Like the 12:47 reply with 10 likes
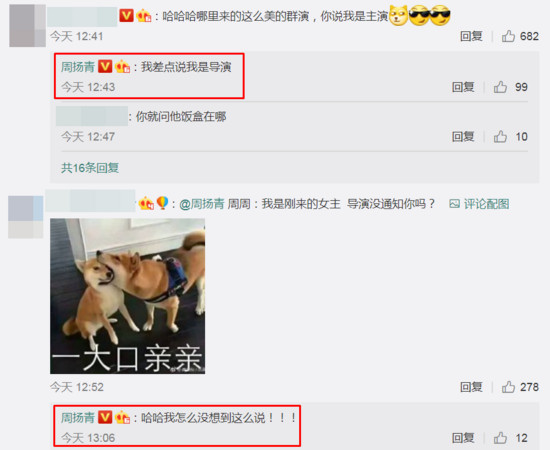This screenshot has width=550, height=450. pyautogui.click(x=500, y=136)
